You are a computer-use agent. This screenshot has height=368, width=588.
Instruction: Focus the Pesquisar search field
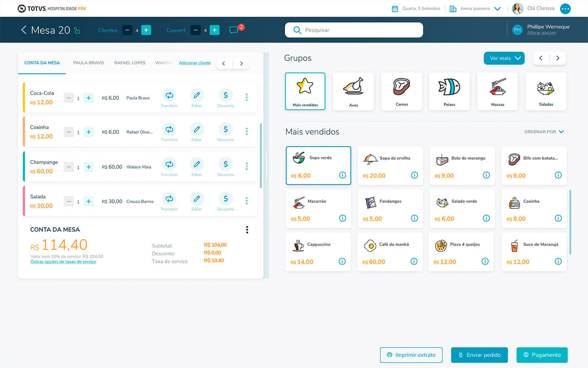[x=354, y=30]
